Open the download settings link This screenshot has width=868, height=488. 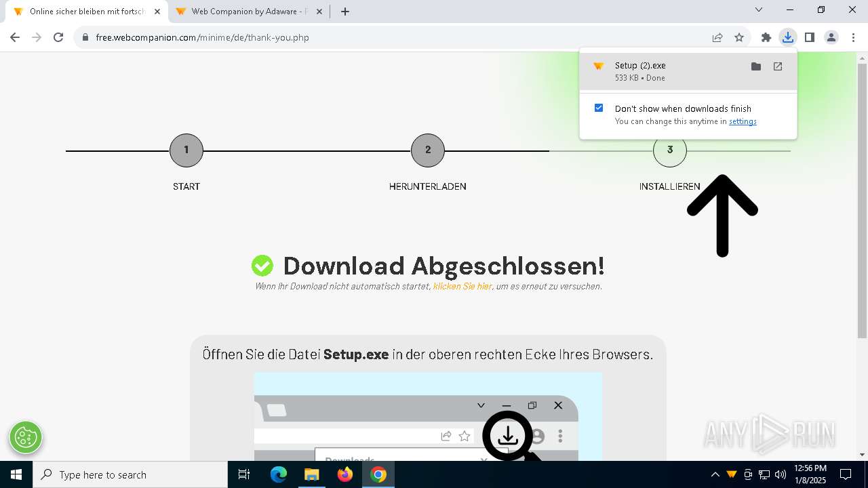(x=743, y=121)
